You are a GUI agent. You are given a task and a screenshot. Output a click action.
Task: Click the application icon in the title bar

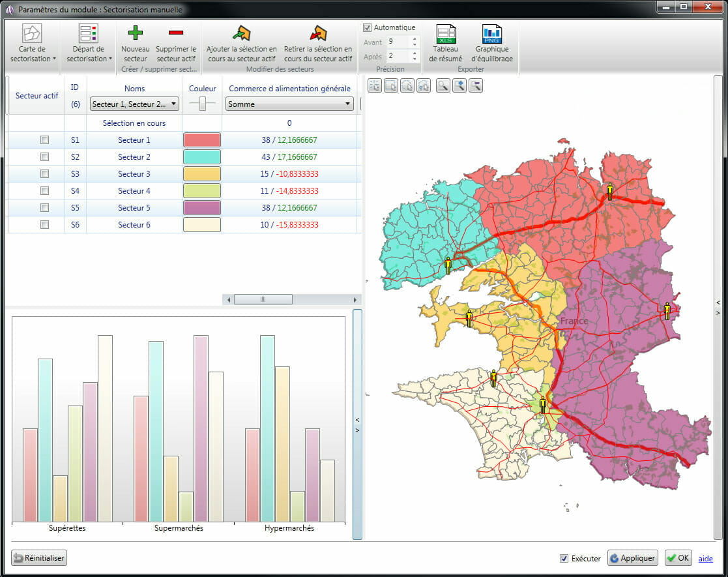coord(9,9)
